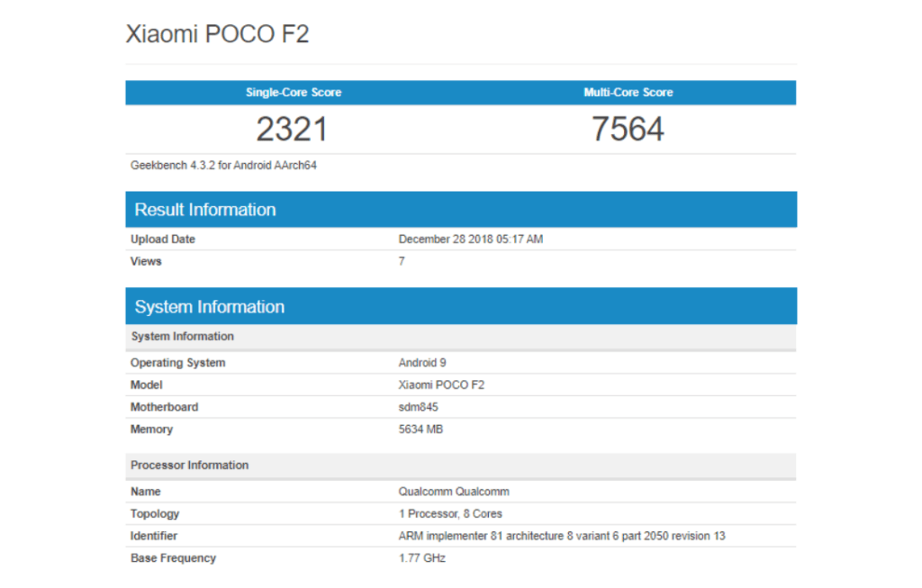This screenshot has width=922, height=588.
Task: Select the multi-core score value 7564
Action: click(628, 130)
